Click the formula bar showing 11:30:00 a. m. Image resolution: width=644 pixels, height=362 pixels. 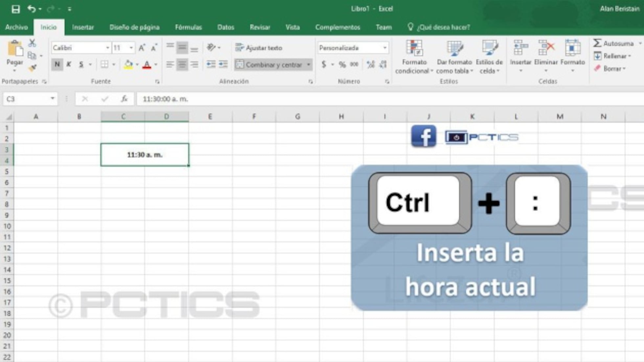pyautogui.click(x=389, y=99)
